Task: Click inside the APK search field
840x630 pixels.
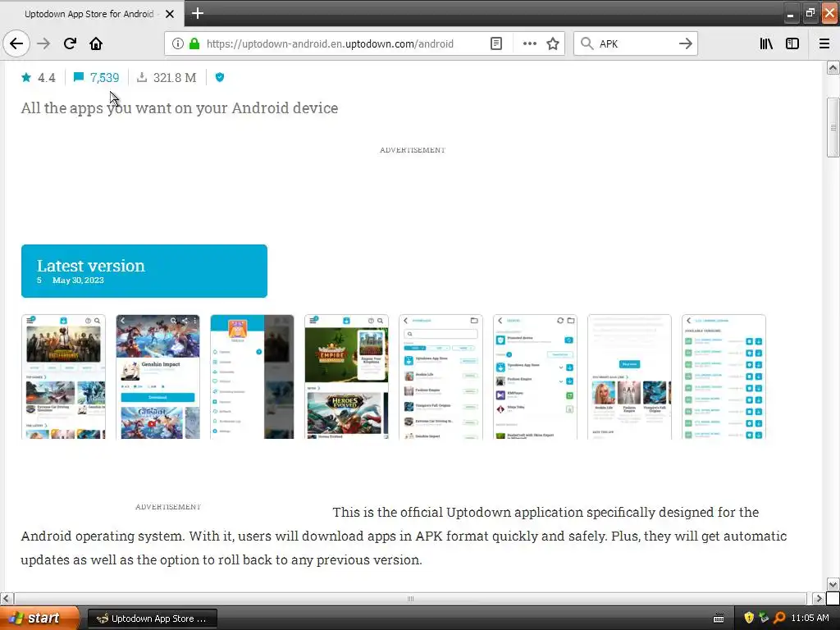Action: [x=636, y=44]
